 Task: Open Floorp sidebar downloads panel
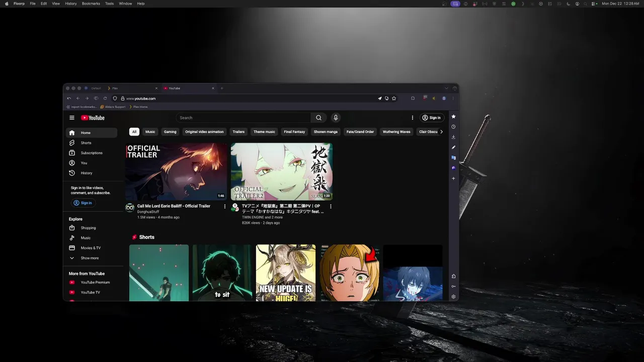tap(453, 137)
